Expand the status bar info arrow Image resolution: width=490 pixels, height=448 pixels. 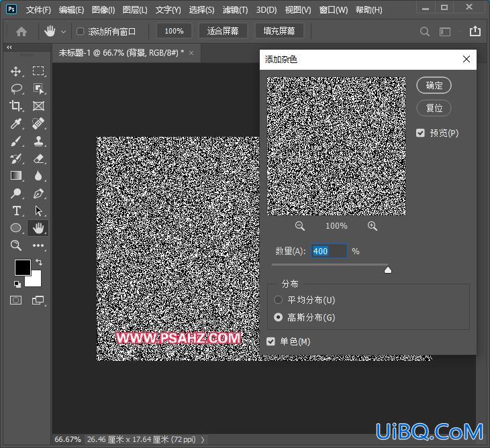pos(203,439)
